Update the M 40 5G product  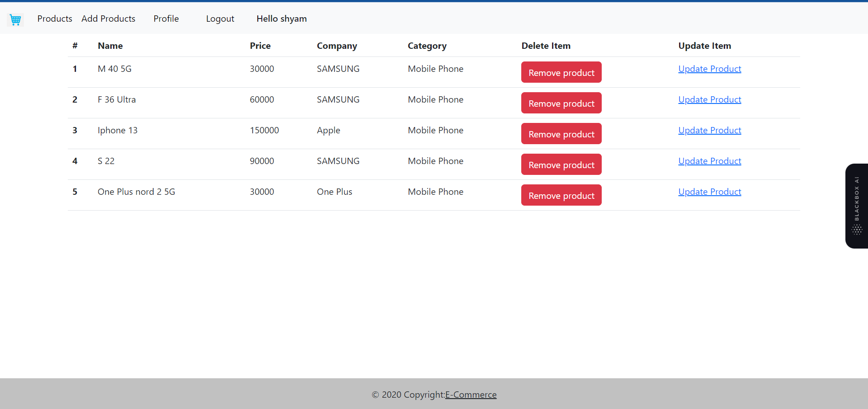[709, 69]
